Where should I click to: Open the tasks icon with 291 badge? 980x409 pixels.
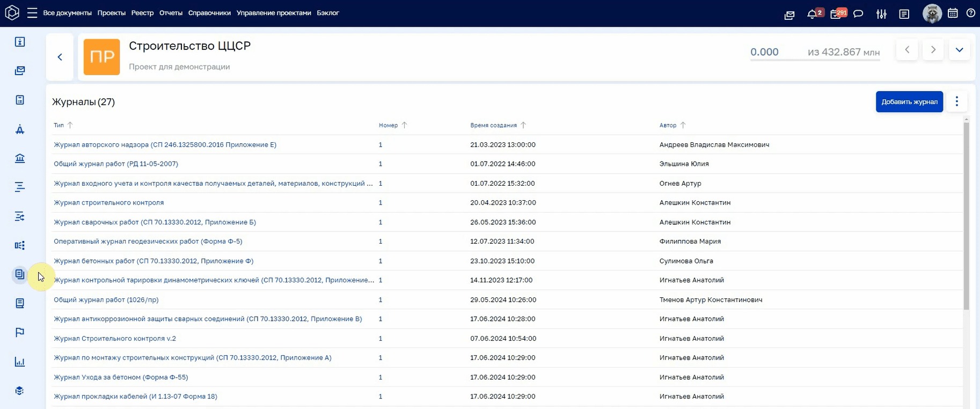836,14
